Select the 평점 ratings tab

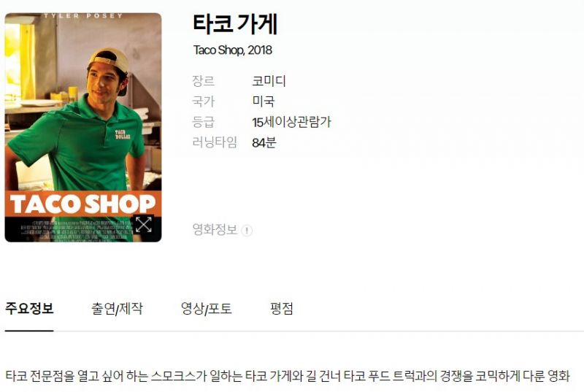click(282, 309)
